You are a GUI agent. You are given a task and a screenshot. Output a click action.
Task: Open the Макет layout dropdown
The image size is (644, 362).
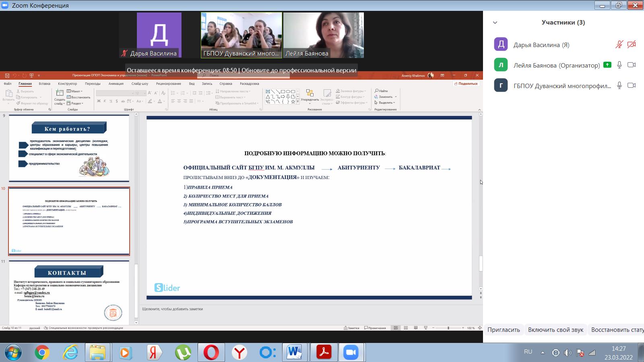(x=74, y=91)
